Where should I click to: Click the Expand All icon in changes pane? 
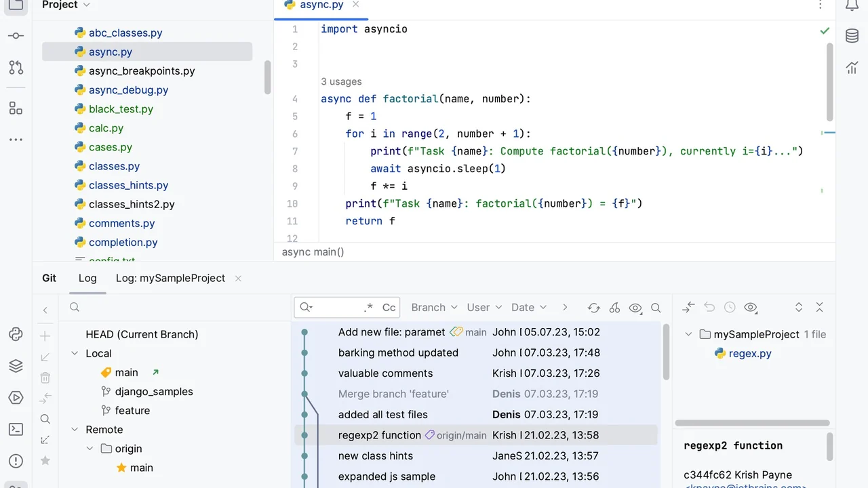click(x=799, y=308)
